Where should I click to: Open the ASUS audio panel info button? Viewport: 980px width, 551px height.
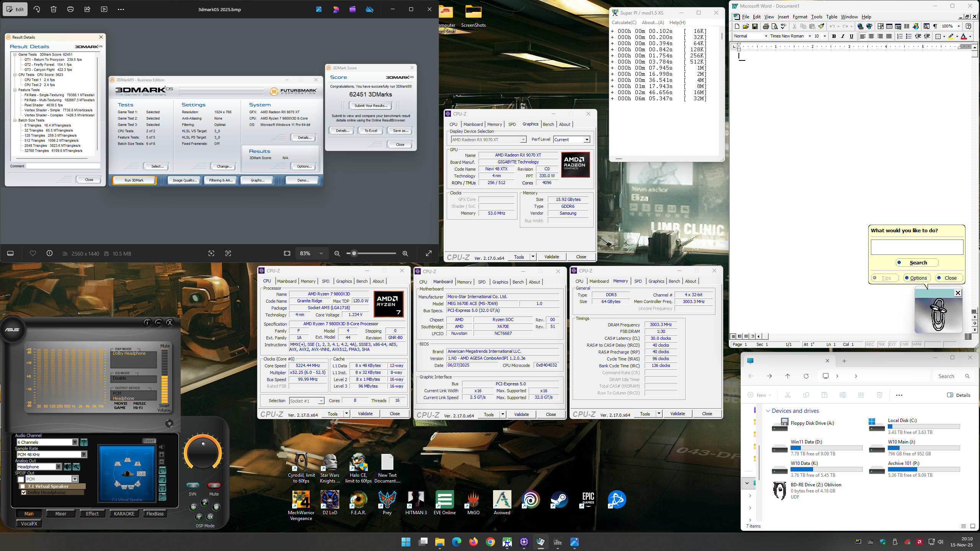point(147,323)
